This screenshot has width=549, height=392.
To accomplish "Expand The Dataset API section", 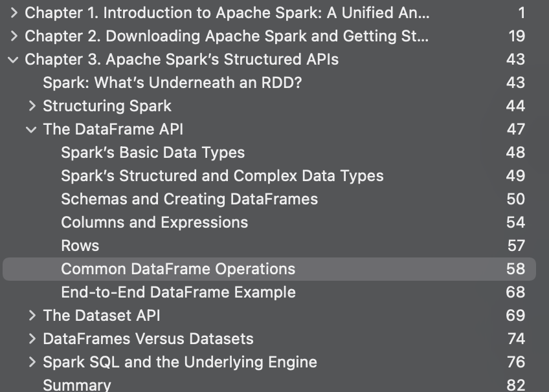I will (x=32, y=316).
